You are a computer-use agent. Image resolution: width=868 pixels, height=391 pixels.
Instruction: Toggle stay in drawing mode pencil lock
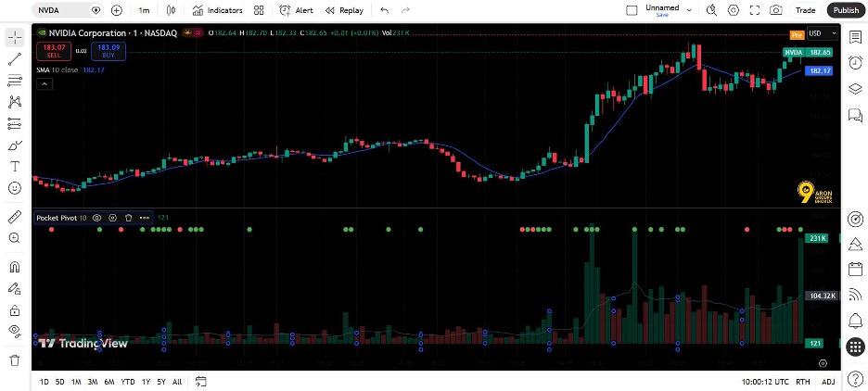pos(15,289)
